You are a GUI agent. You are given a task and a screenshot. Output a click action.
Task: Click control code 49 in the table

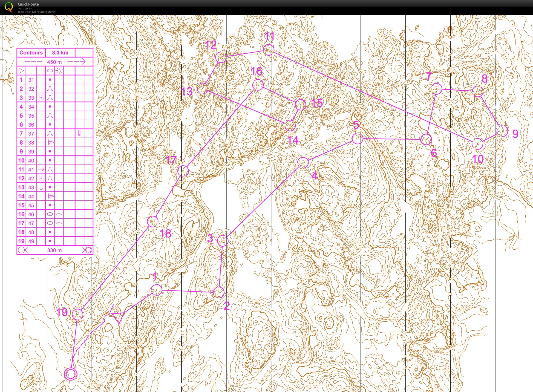(31, 241)
